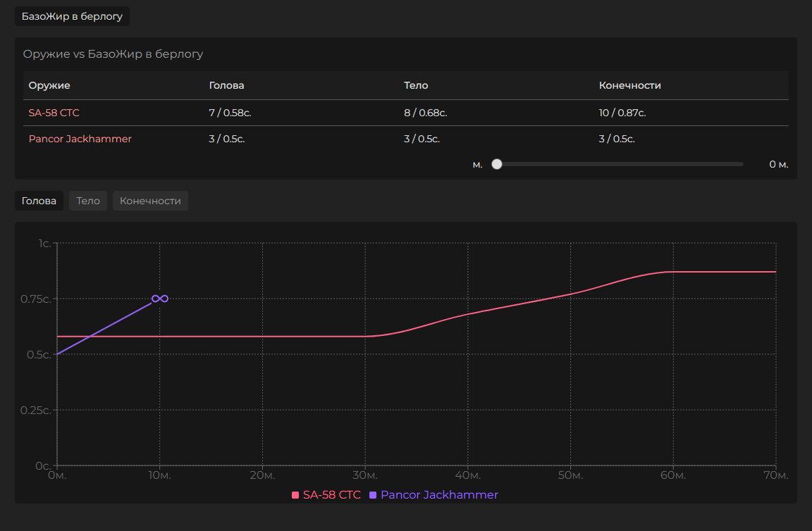Open the Конечности chart tab
812x531 pixels.
150,201
